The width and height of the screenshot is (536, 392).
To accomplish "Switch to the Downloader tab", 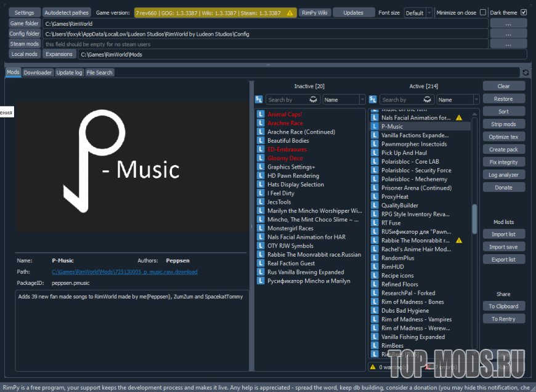I will click(38, 73).
